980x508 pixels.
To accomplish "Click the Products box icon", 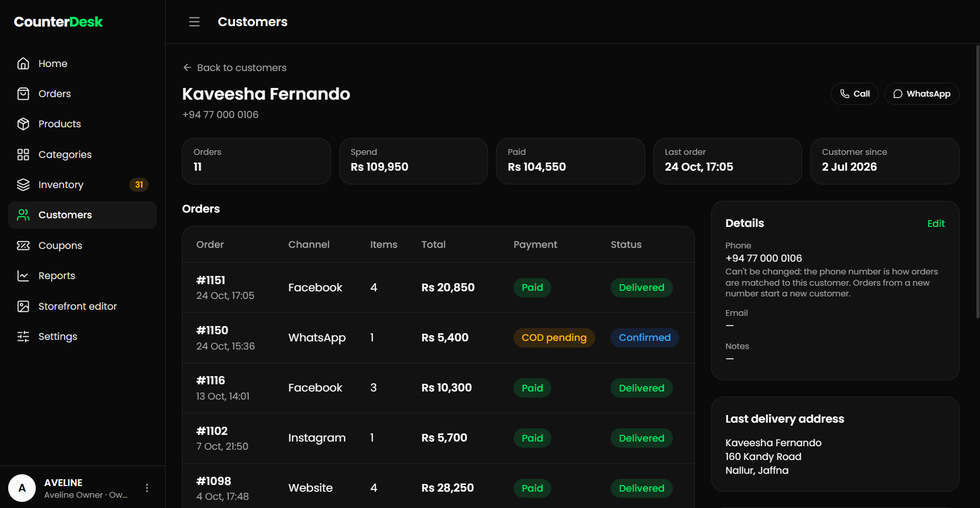I will (x=23, y=124).
